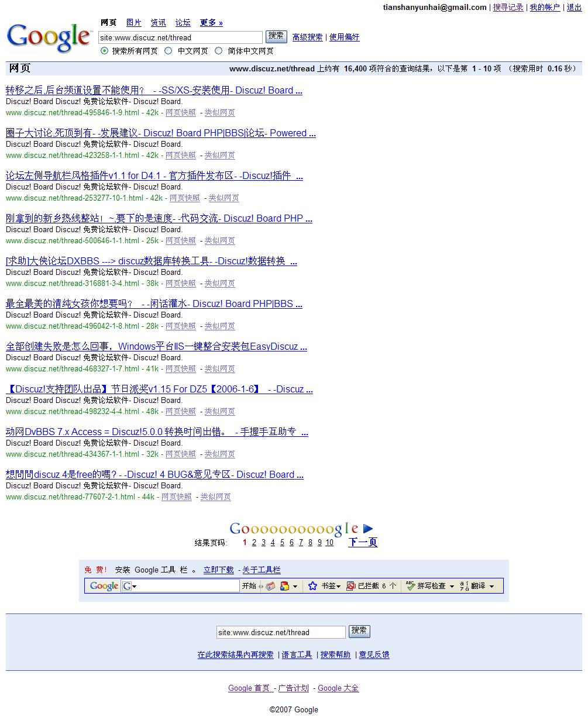The height and width of the screenshot is (717, 588).
Task: Open 类似网页 for thread-496042-1-8.html
Action: (219, 326)
